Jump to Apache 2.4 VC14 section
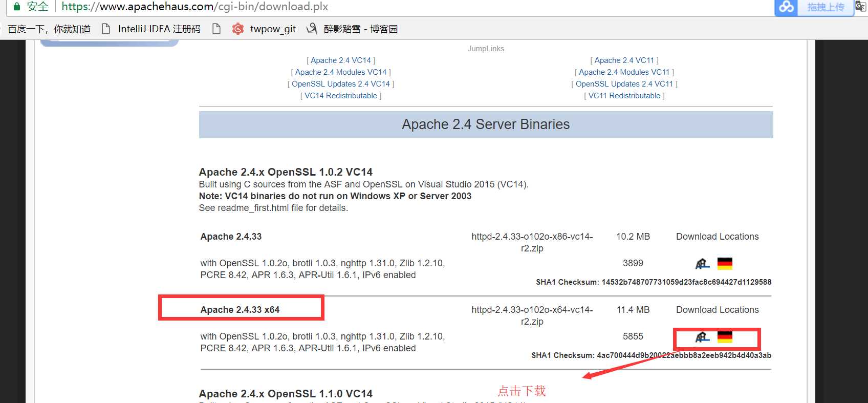The height and width of the screenshot is (403, 868). [x=341, y=60]
